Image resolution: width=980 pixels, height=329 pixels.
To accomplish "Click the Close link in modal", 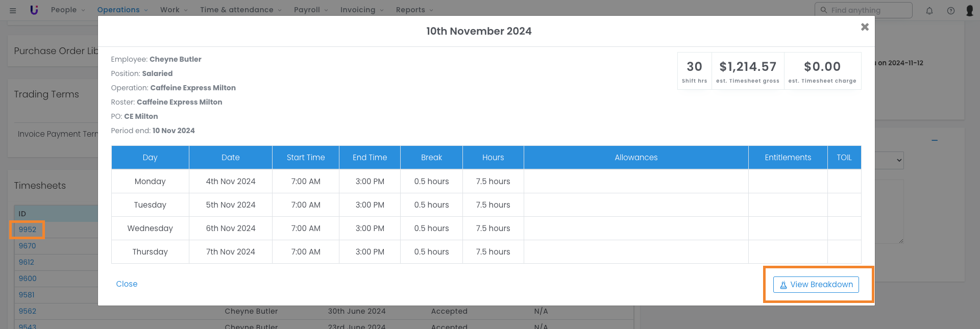I will [127, 284].
